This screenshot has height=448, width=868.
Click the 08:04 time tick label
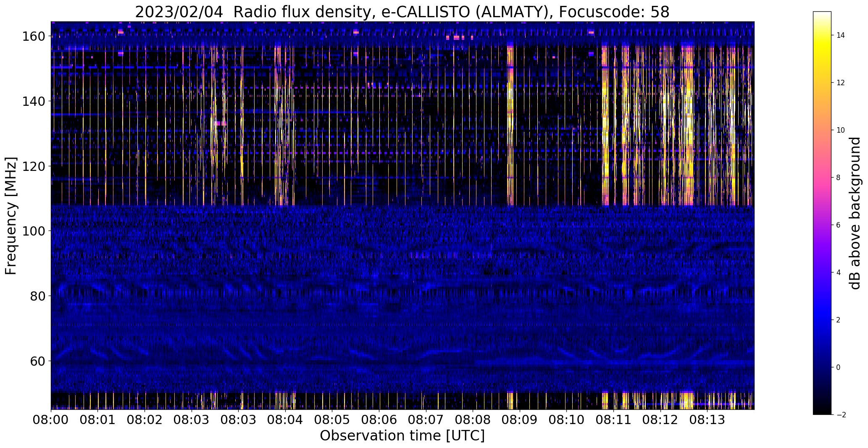tap(286, 419)
